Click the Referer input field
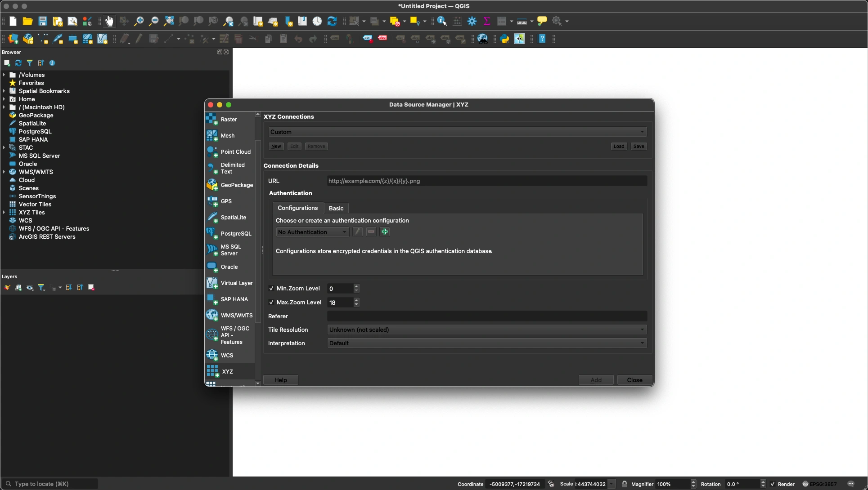 pyautogui.click(x=487, y=316)
